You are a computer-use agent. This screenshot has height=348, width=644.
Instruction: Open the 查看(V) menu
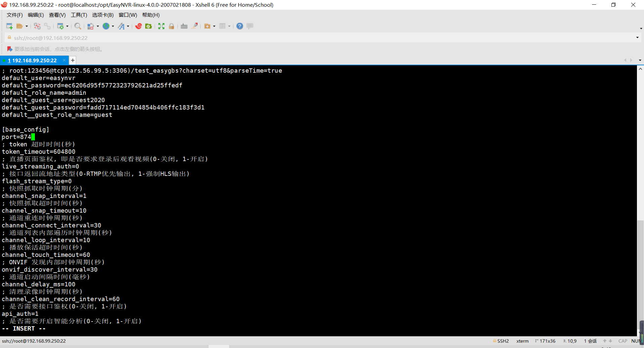pos(57,15)
